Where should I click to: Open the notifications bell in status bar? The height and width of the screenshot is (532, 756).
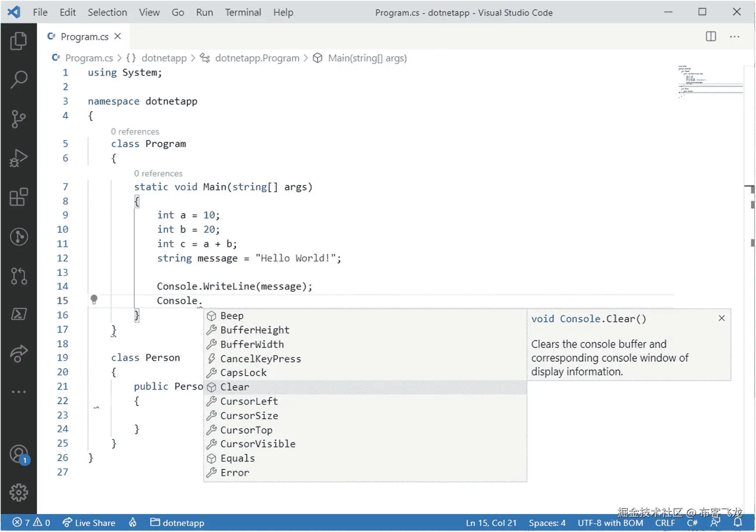(x=738, y=522)
